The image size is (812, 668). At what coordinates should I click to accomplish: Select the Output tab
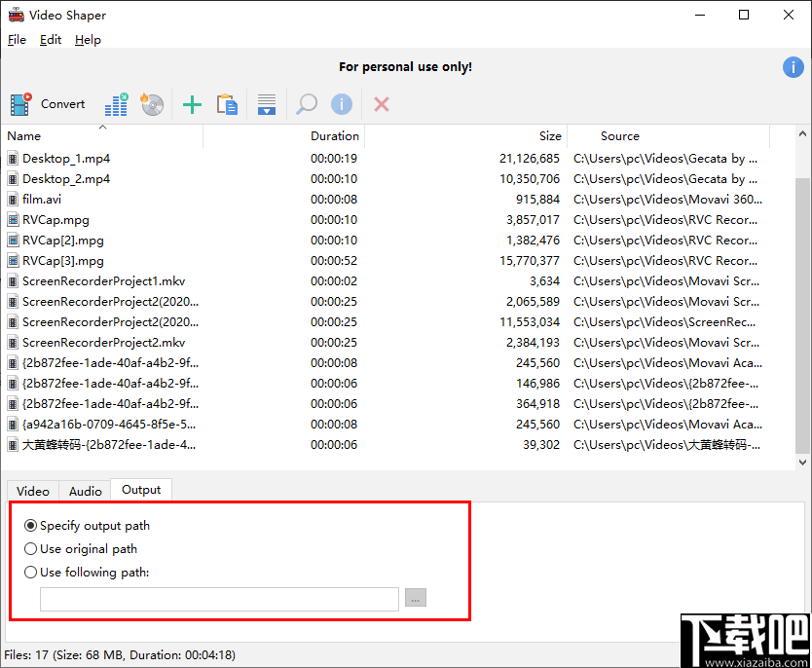(141, 490)
